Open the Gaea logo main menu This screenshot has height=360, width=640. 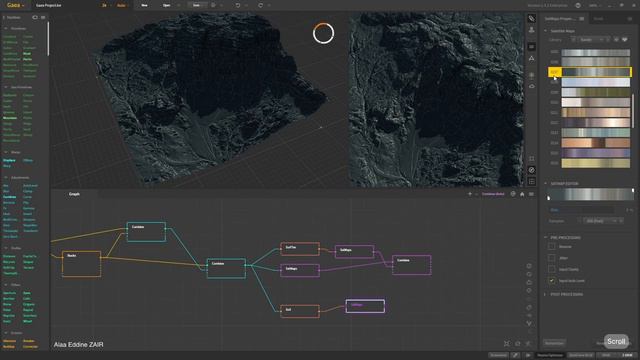tap(15, 5)
